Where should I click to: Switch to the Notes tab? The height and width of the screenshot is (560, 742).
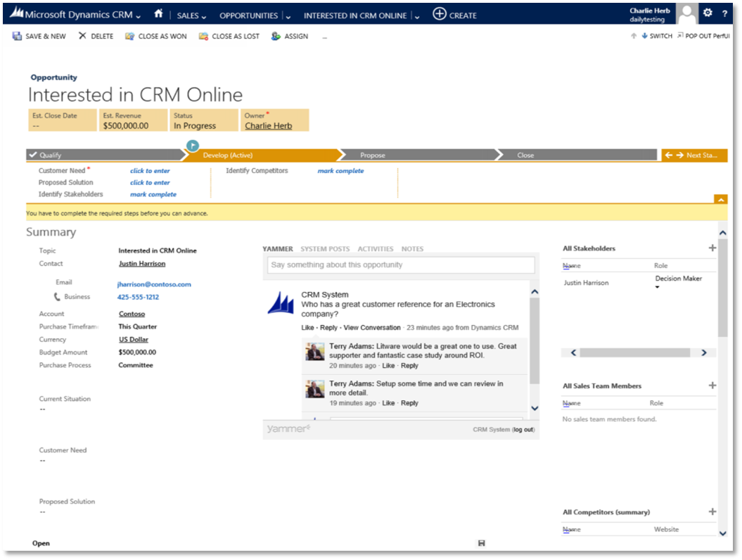tap(412, 249)
